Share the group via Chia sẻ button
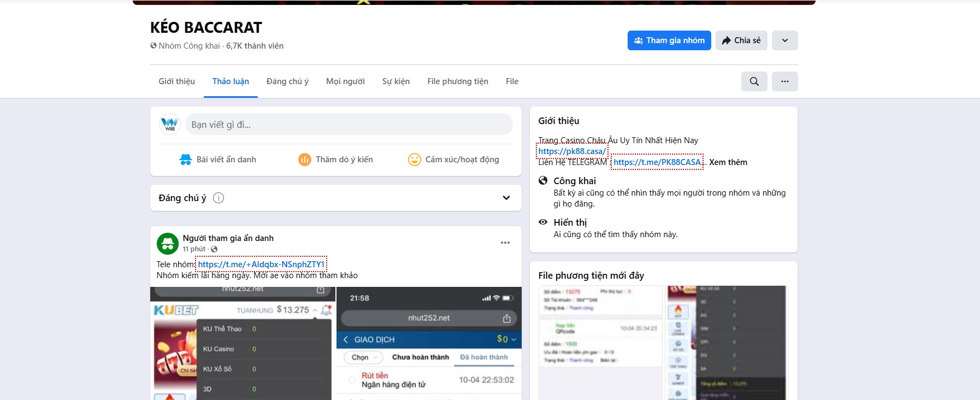The width and height of the screenshot is (980, 400). (x=741, y=40)
